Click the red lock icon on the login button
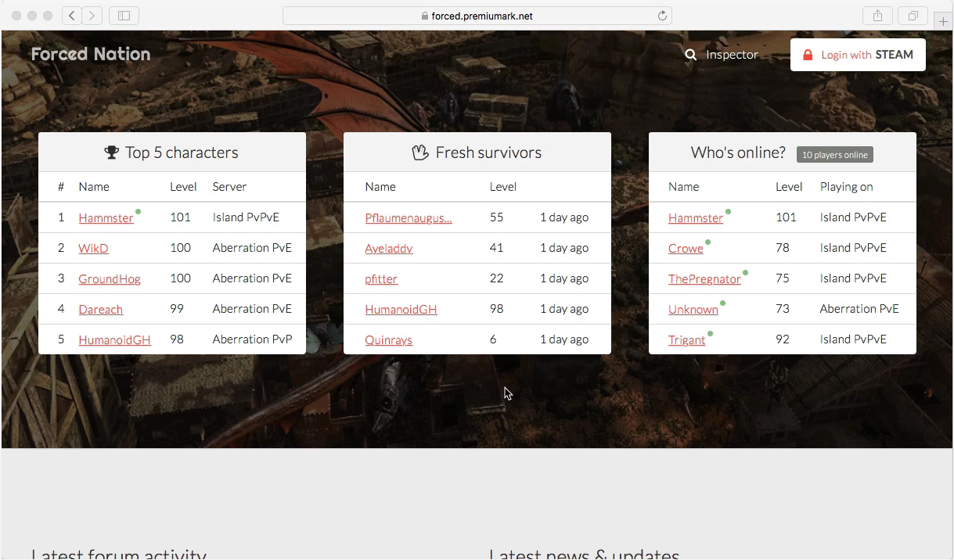This screenshot has width=954, height=560. click(x=808, y=55)
